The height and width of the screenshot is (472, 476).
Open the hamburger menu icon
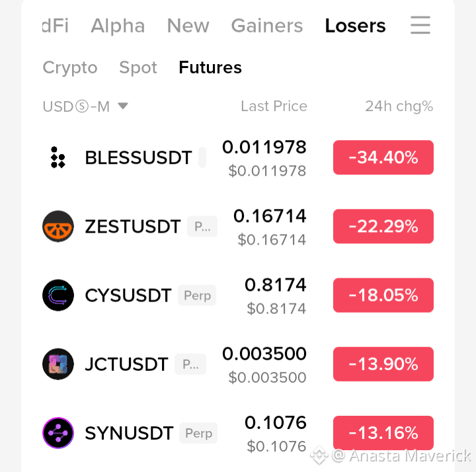420,25
